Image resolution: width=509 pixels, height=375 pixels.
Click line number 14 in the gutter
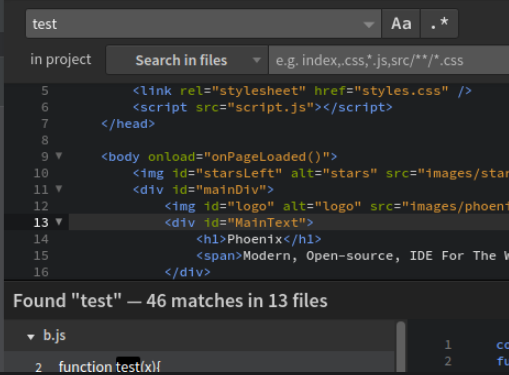41,239
